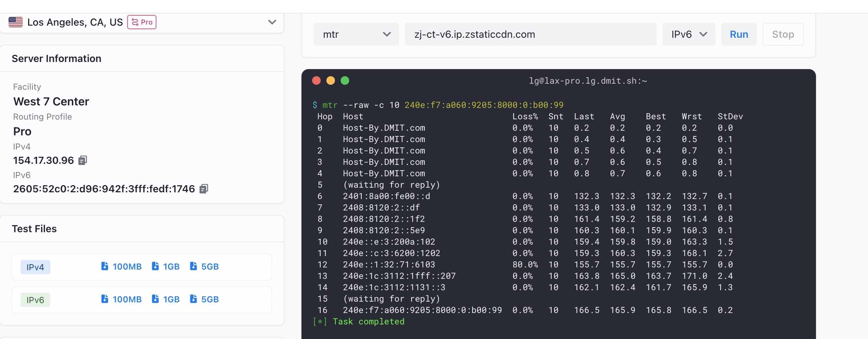Screen dimensions: 868x339
Task: Click the target hostname input field
Action: tap(530, 34)
